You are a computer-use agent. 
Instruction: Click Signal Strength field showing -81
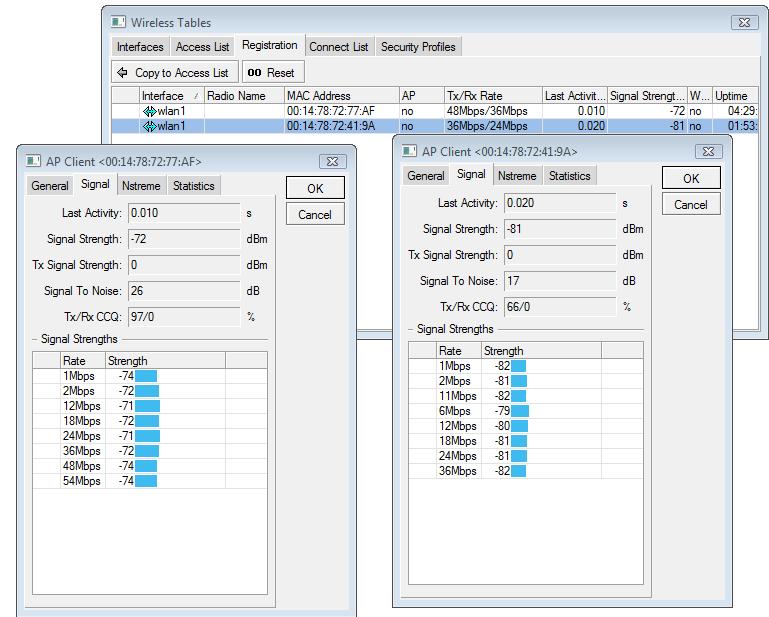tap(560, 229)
